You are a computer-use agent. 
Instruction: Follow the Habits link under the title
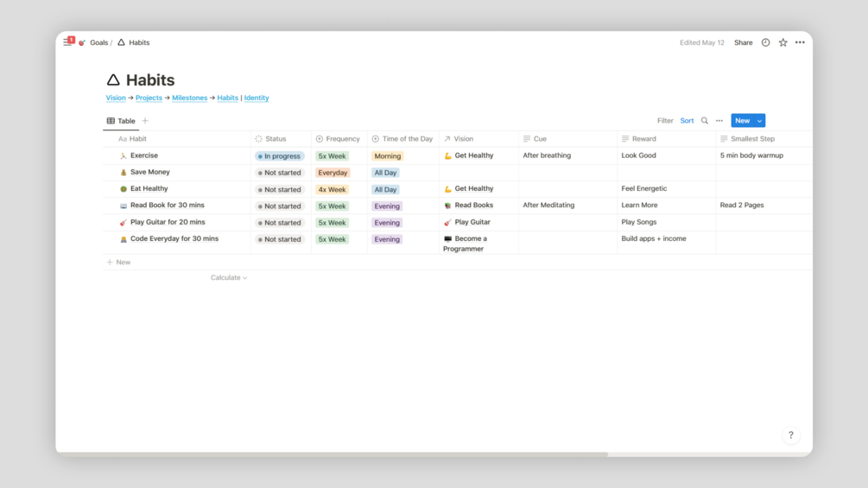click(x=227, y=98)
